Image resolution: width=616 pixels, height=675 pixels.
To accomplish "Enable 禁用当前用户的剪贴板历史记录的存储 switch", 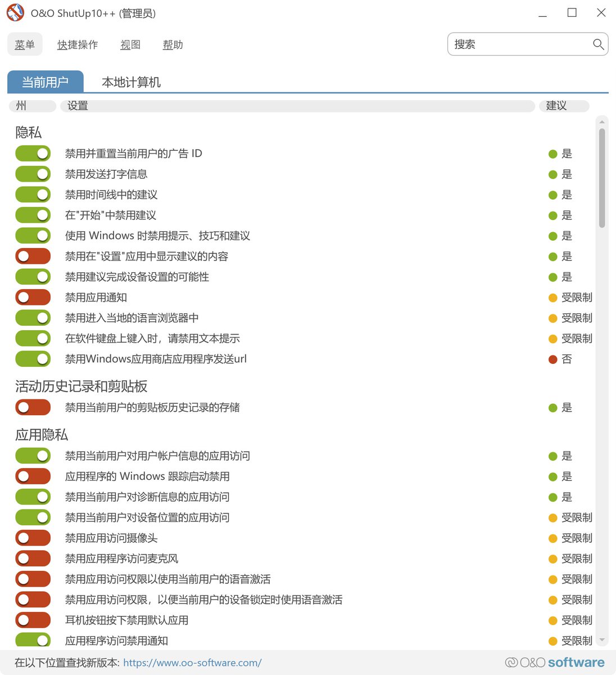I will pyautogui.click(x=33, y=407).
